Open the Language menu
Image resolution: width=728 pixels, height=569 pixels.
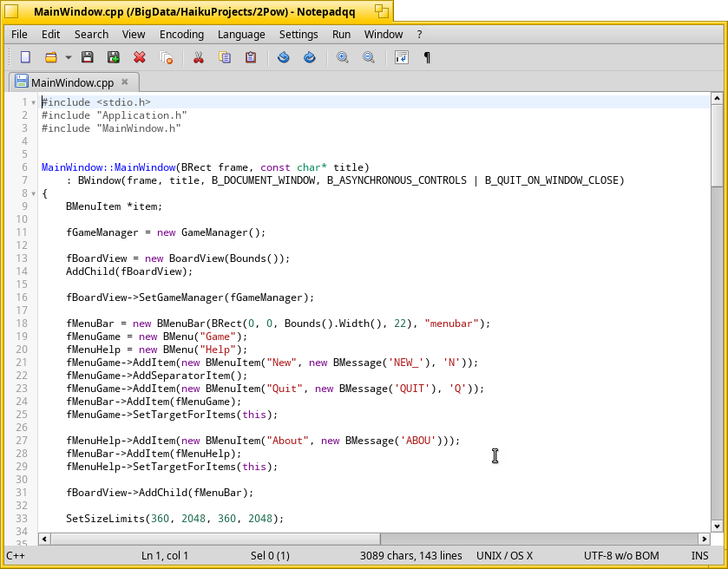[x=241, y=35]
